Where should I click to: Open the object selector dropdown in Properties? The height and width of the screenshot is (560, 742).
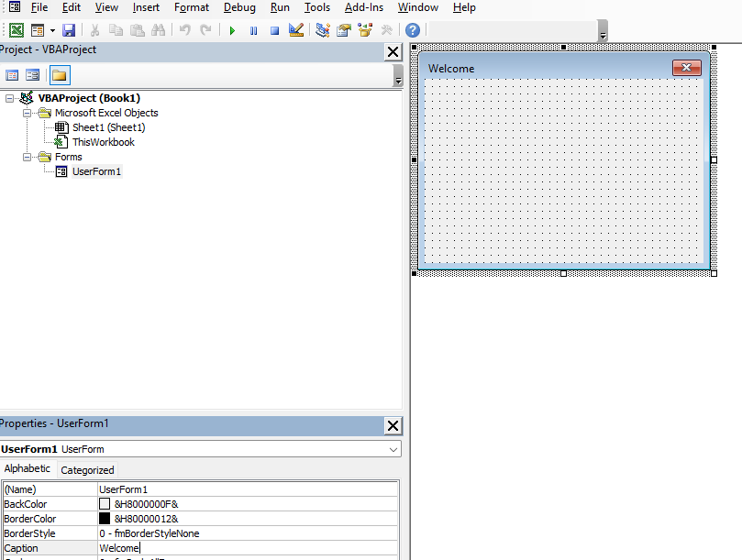click(393, 449)
